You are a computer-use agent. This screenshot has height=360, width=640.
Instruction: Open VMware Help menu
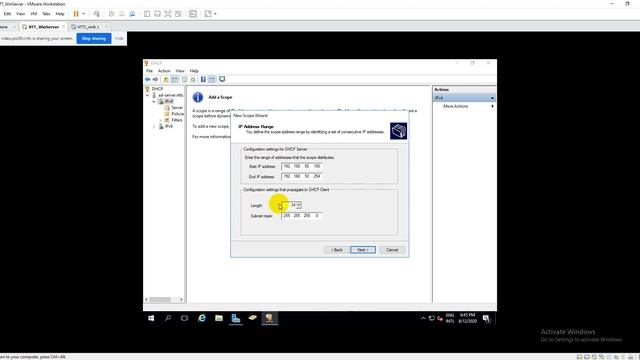click(60, 14)
